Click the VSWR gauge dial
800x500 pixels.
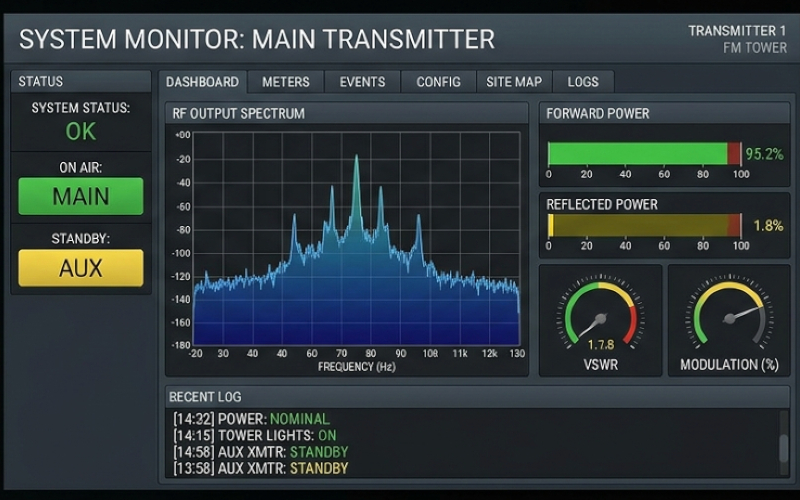coord(600,320)
